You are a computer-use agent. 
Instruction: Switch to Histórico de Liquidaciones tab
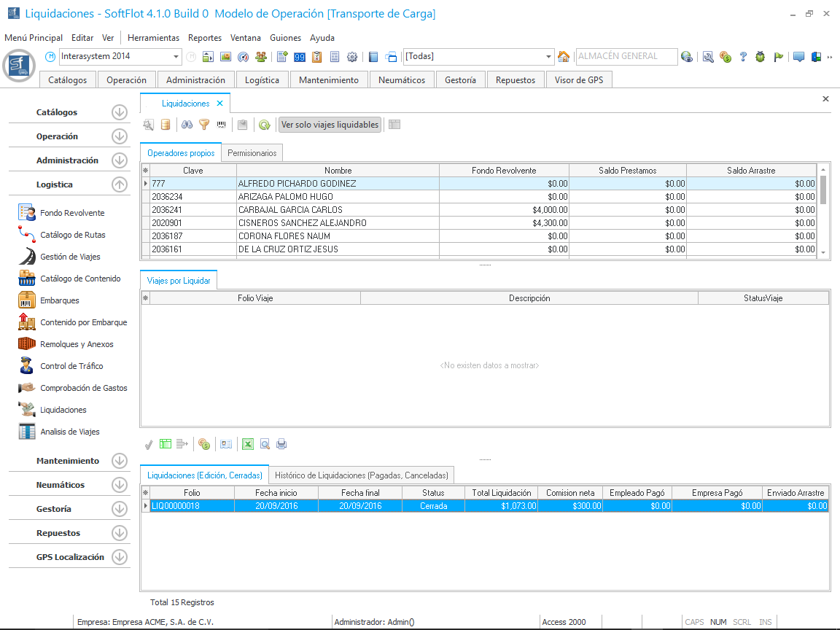362,475
